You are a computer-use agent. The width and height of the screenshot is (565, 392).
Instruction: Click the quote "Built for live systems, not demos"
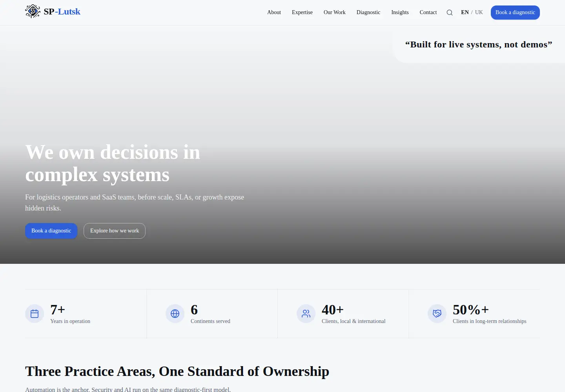point(479,45)
